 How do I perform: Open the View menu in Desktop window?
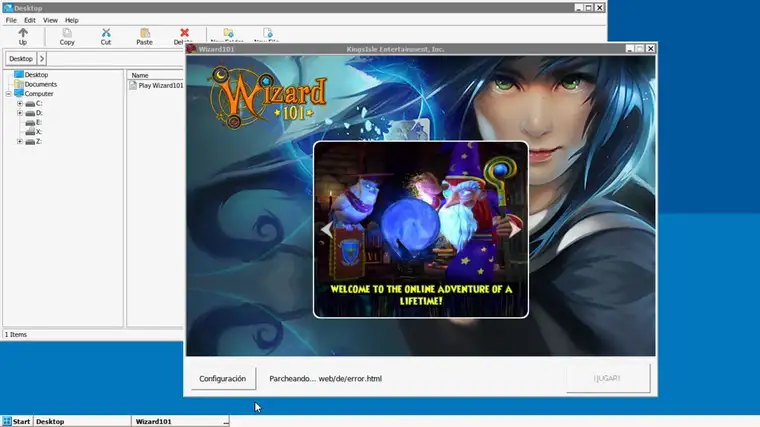(50, 20)
